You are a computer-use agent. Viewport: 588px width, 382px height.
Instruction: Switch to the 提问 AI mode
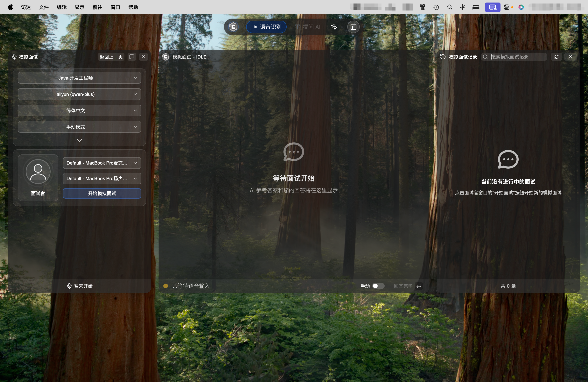(x=308, y=27)
